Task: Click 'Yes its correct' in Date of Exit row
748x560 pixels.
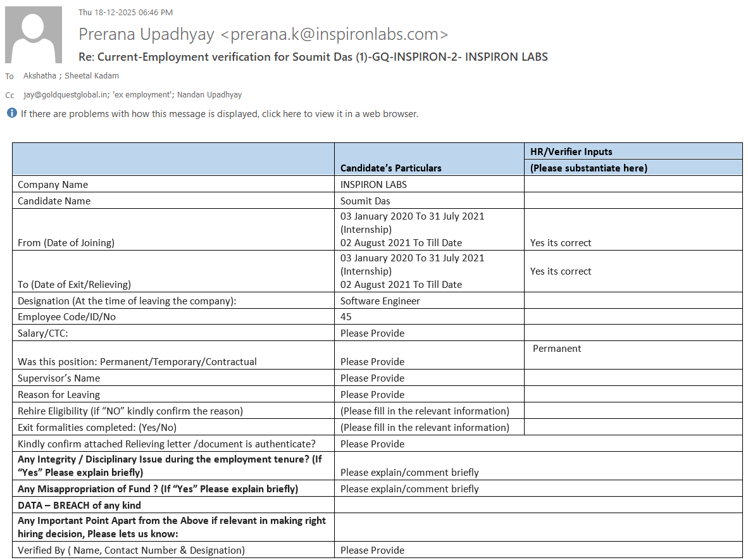Action: [x=561, y=271]
